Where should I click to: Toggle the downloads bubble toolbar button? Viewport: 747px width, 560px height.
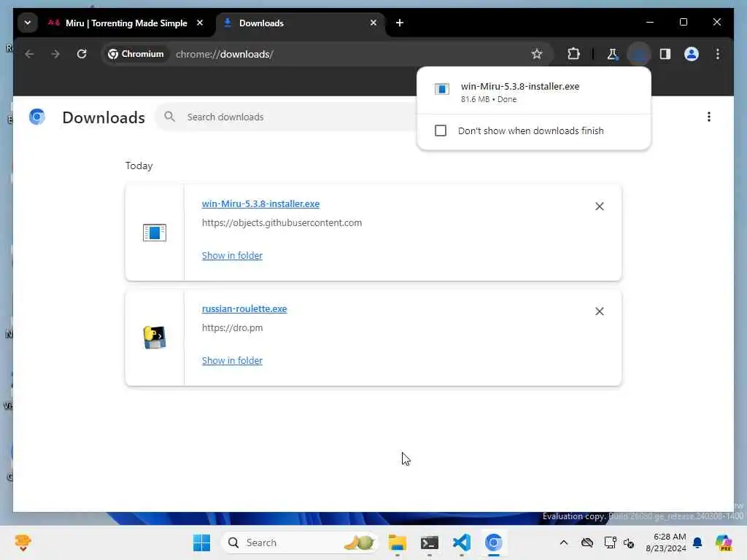pos(639,54)
